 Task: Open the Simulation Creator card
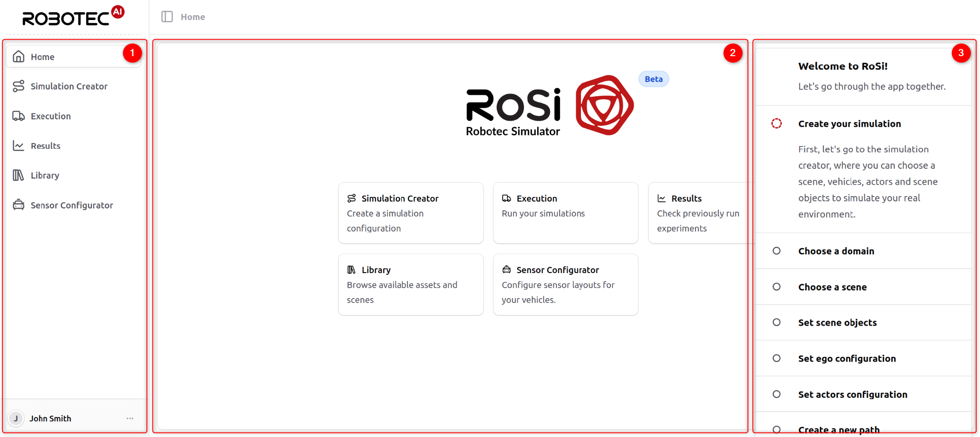411,213
